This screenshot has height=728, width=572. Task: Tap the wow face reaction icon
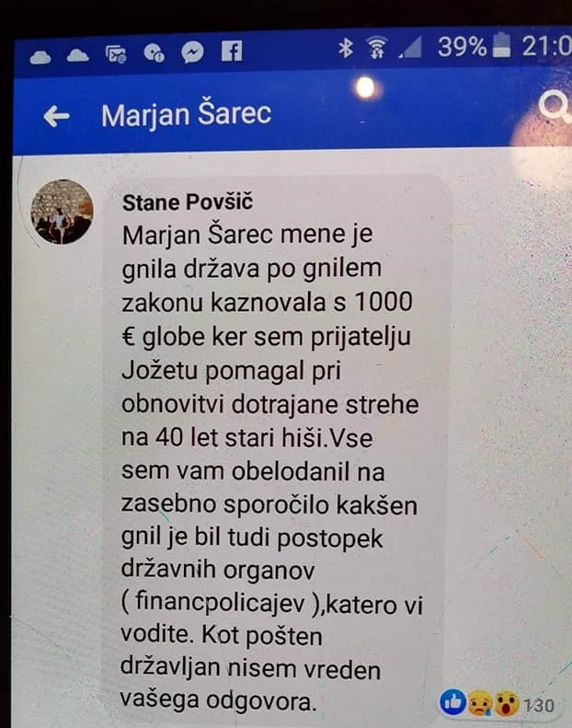(506, 704)
